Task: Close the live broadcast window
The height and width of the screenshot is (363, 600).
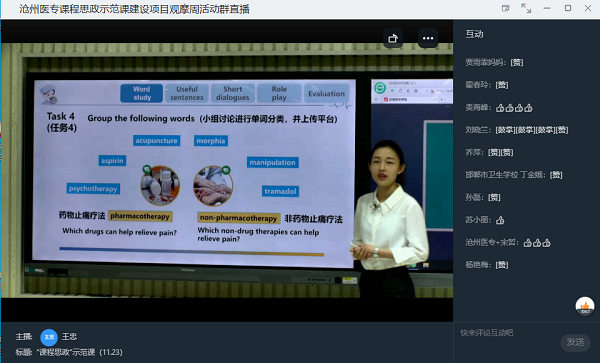Action: 588,8
